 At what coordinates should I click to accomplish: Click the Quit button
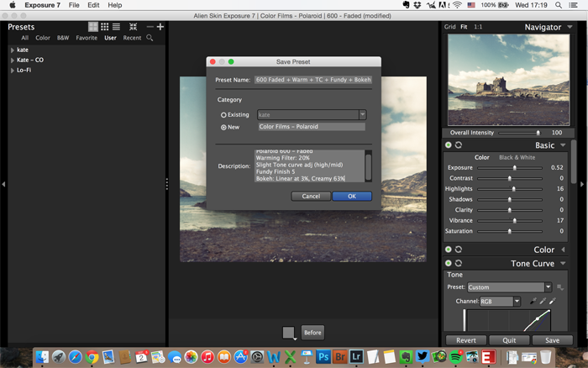pyautogui.click(x=509, y=340)
